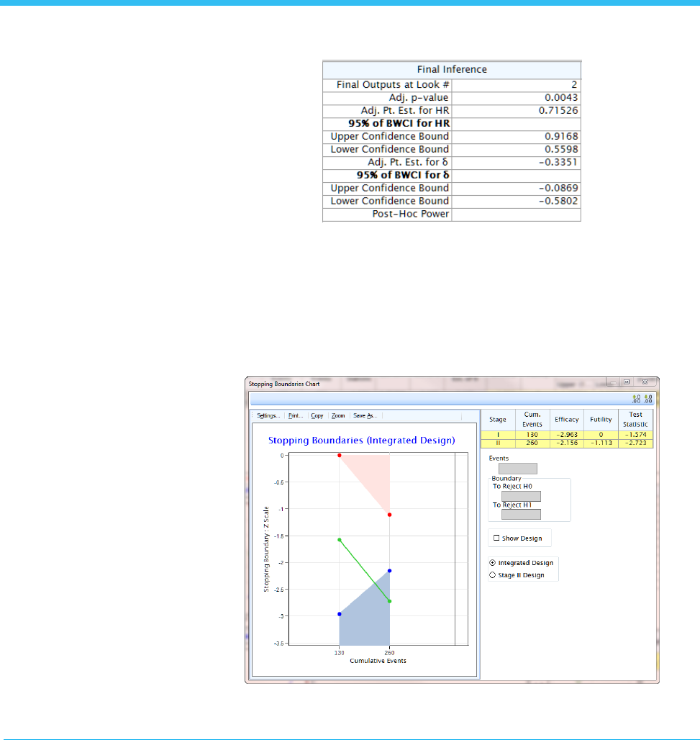Viewport: 700px width, 740px height.
Task: Click efficacy value -2.156 in table
Action: (566, 443)
